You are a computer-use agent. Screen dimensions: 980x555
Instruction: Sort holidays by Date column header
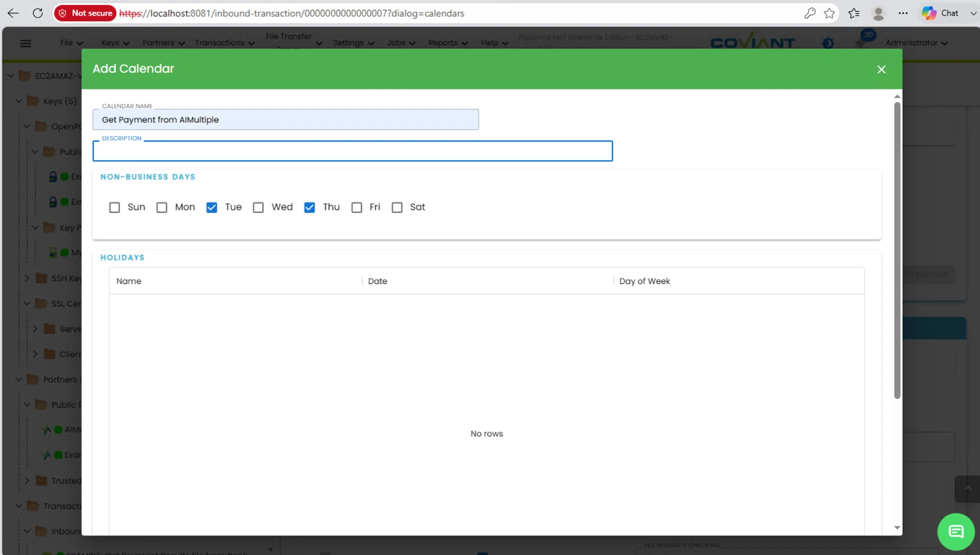click(x=377, y=281)
